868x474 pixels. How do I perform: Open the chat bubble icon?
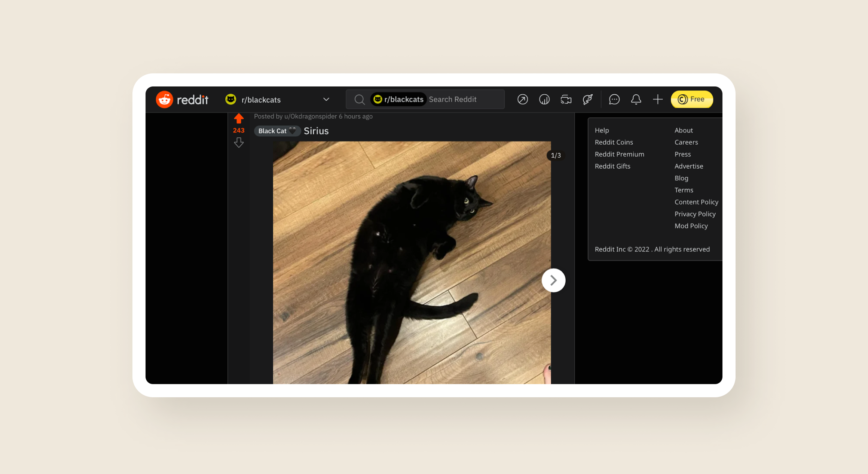coord(614,100)
